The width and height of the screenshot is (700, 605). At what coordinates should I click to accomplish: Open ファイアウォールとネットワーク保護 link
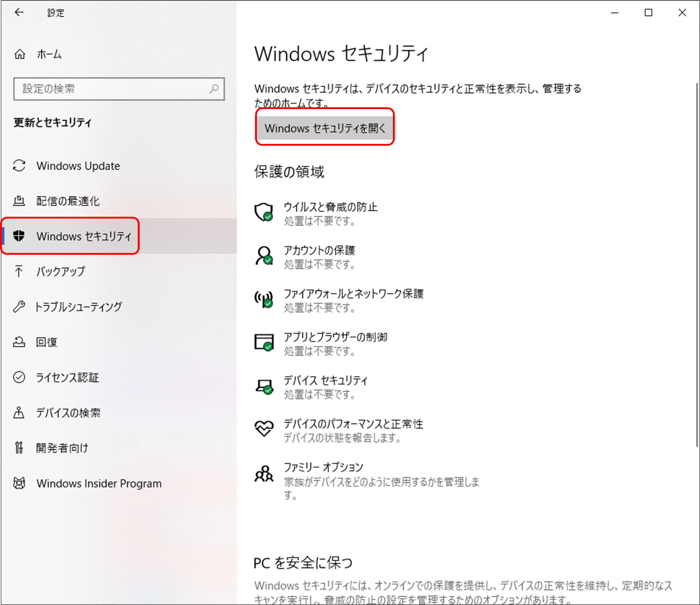pyautogui.click(x=353, y=294)
